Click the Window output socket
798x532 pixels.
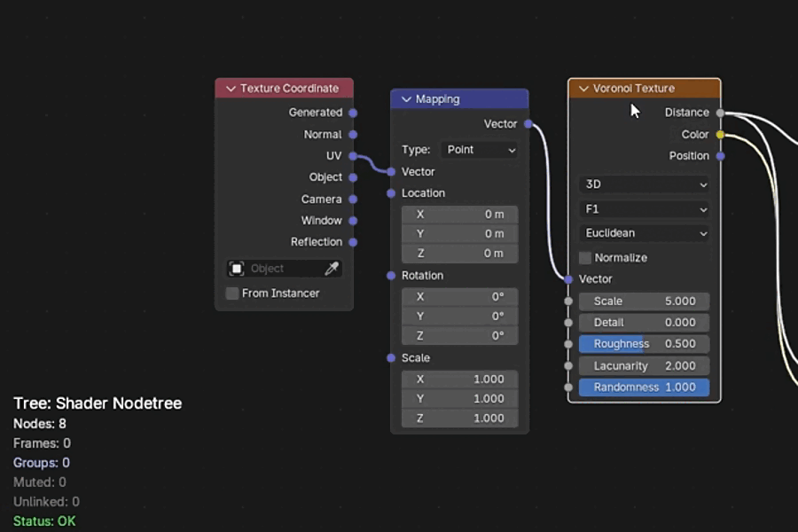353,221
